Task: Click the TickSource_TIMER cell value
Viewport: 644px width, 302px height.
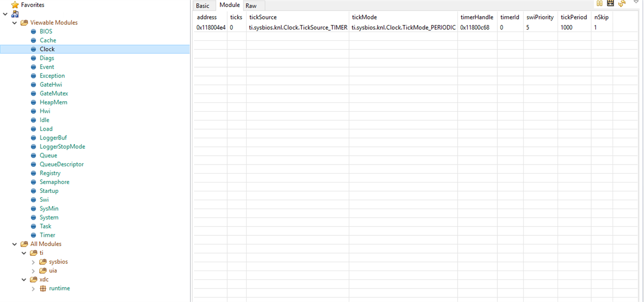Action: coord(298,27)
